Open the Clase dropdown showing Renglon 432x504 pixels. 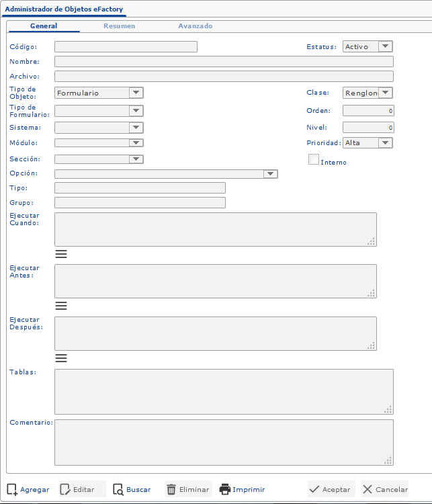tap(368, 93)
